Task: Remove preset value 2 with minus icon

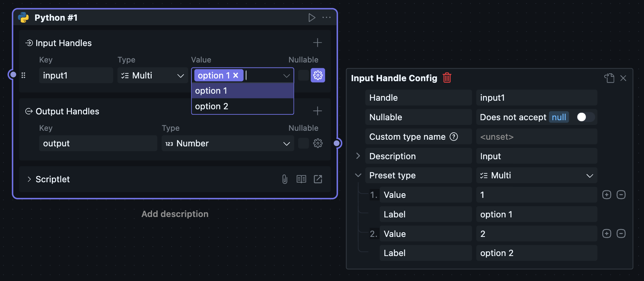Action: (621, 234)
